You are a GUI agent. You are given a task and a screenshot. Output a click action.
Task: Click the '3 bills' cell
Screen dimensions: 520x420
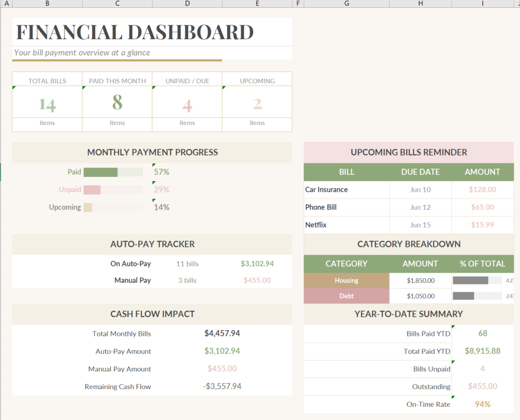[x=187, y=280]
